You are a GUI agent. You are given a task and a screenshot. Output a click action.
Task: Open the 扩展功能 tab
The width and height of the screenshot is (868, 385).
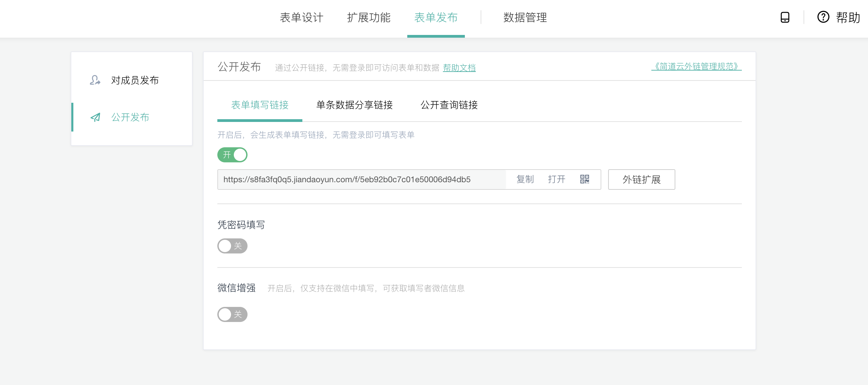tap(369, 17)
